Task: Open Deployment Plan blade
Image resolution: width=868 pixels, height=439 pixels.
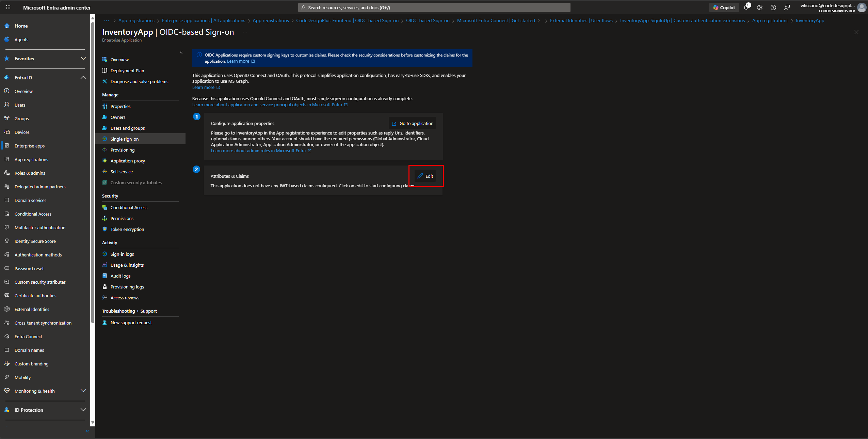Action: [x=127, y=70]
